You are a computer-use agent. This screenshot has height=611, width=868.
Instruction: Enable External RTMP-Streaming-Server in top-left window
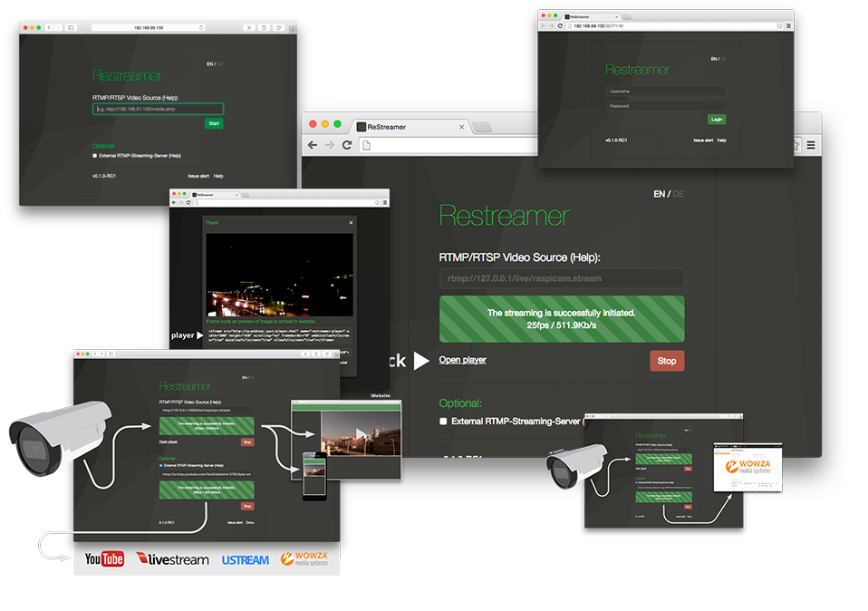95,155
